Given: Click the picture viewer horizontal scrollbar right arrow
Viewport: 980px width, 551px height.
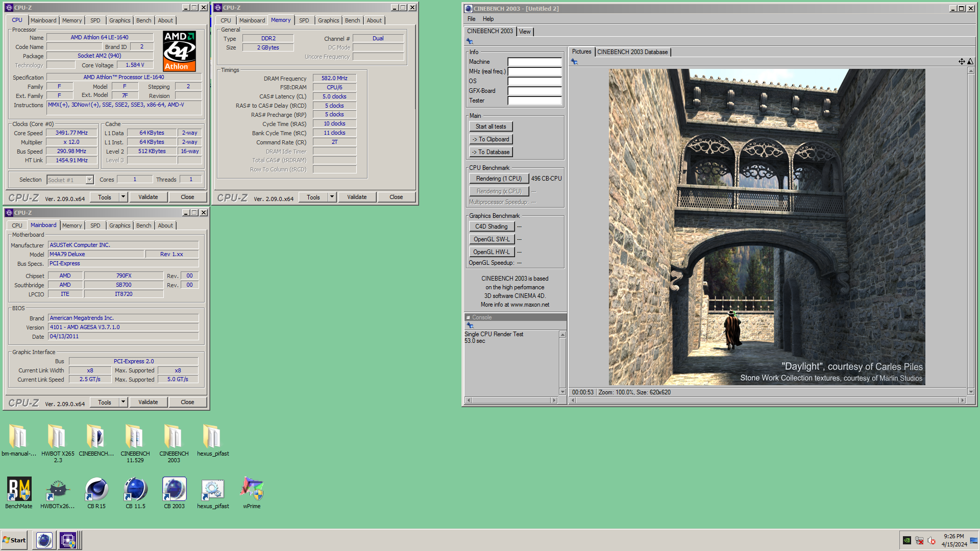Looking at the screenshot, I should pos(962,400).
